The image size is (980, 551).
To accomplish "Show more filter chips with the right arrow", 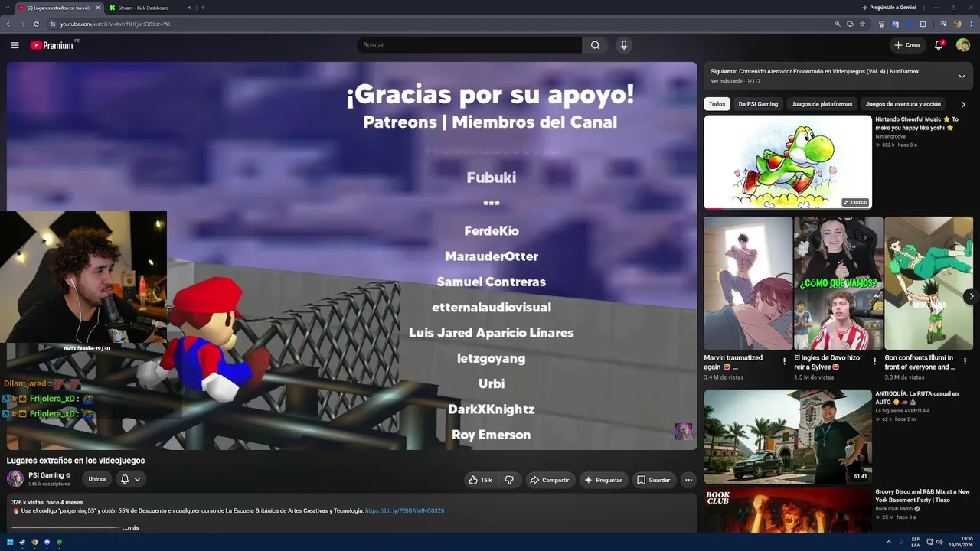I will (x=963, y=104).
